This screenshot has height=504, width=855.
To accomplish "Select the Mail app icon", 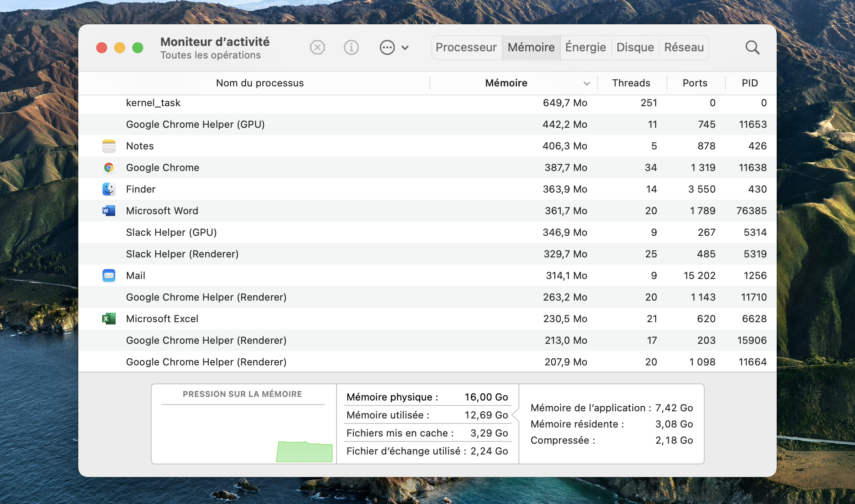I will tap(109, 275).
